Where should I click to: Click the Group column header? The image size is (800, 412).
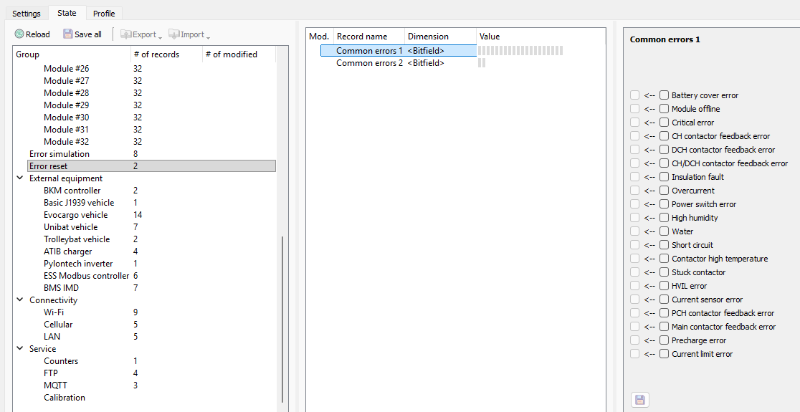(71, 54)
